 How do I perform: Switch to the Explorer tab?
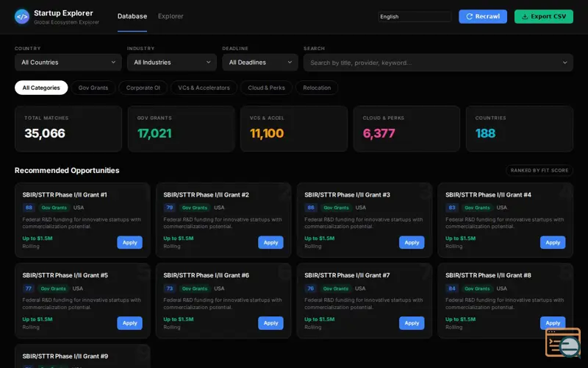tap(171, 16)
